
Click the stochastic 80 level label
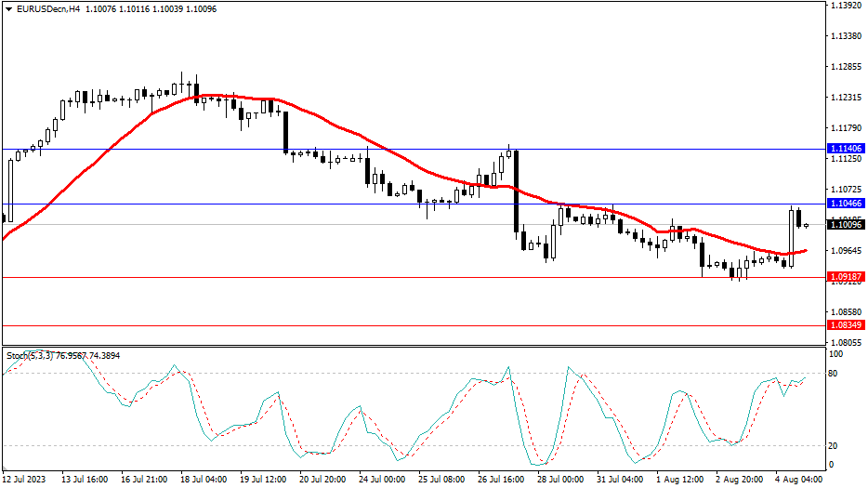(834, 374)
